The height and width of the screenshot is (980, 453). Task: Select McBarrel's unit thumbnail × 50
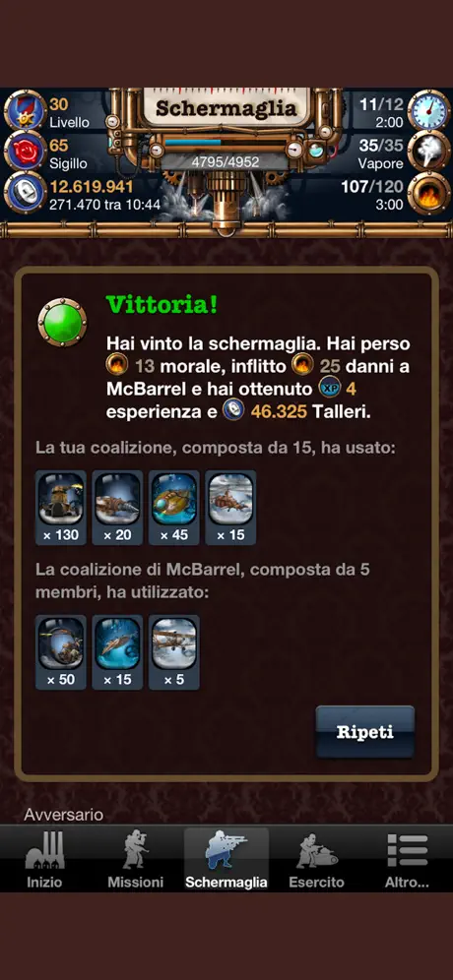(61, 652)
